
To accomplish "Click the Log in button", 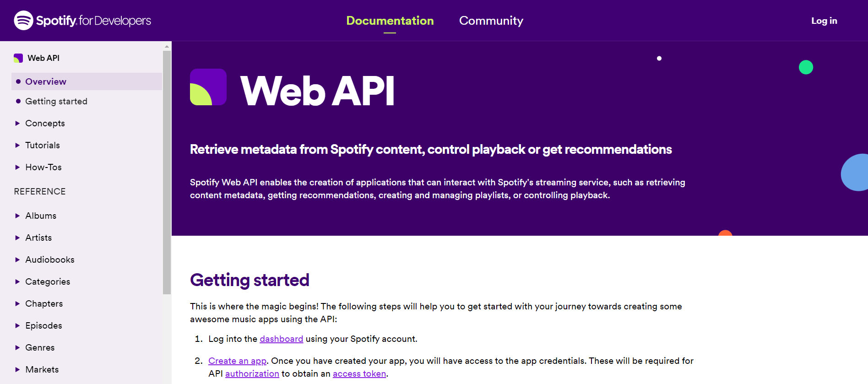I will pos(824,21).
